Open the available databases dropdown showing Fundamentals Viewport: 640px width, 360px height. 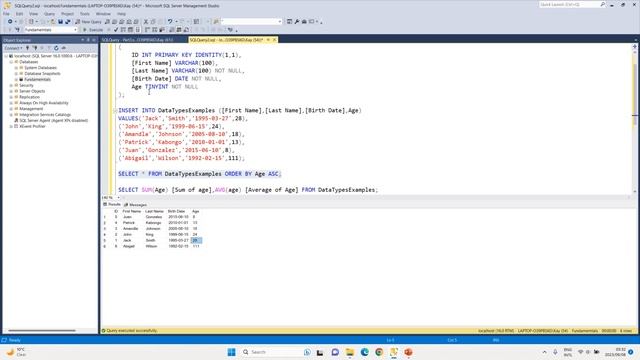[51, 30]
